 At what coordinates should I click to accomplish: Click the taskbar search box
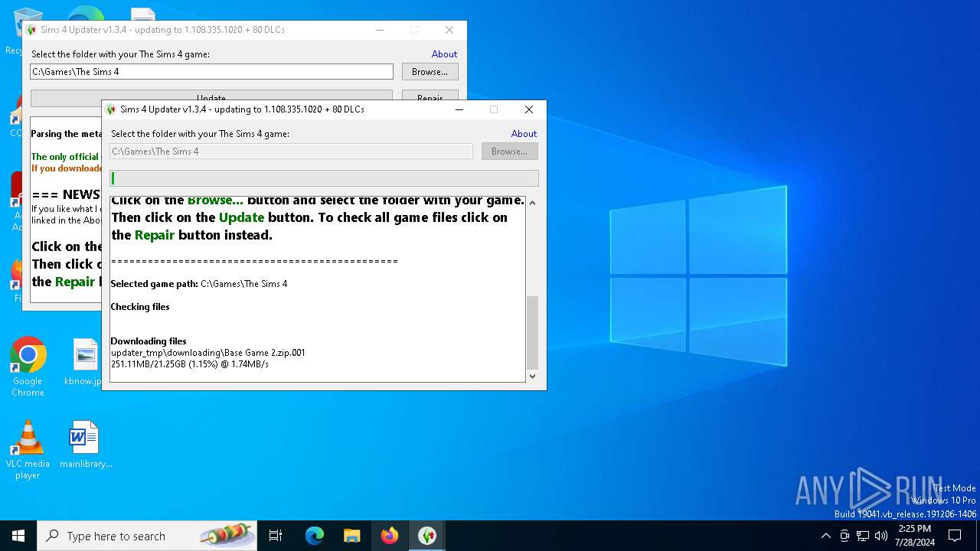tap(147, 536)
